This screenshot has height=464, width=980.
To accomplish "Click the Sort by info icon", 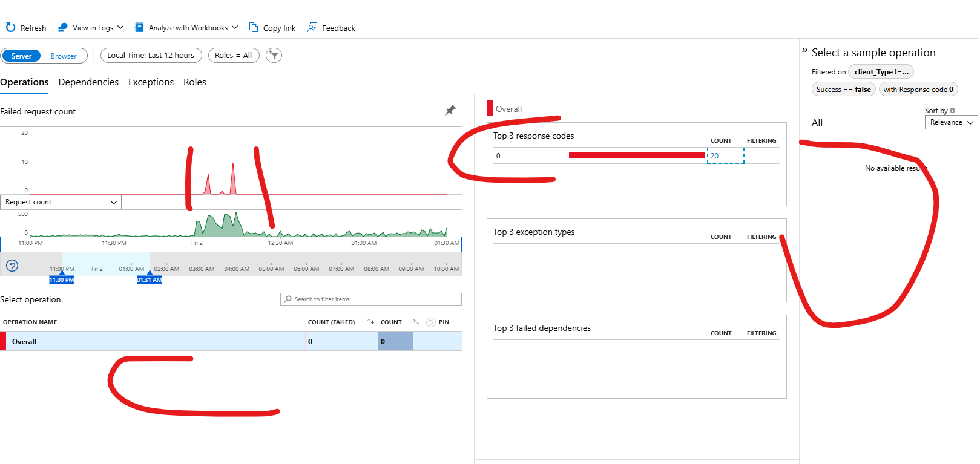I will click(952, 111).
